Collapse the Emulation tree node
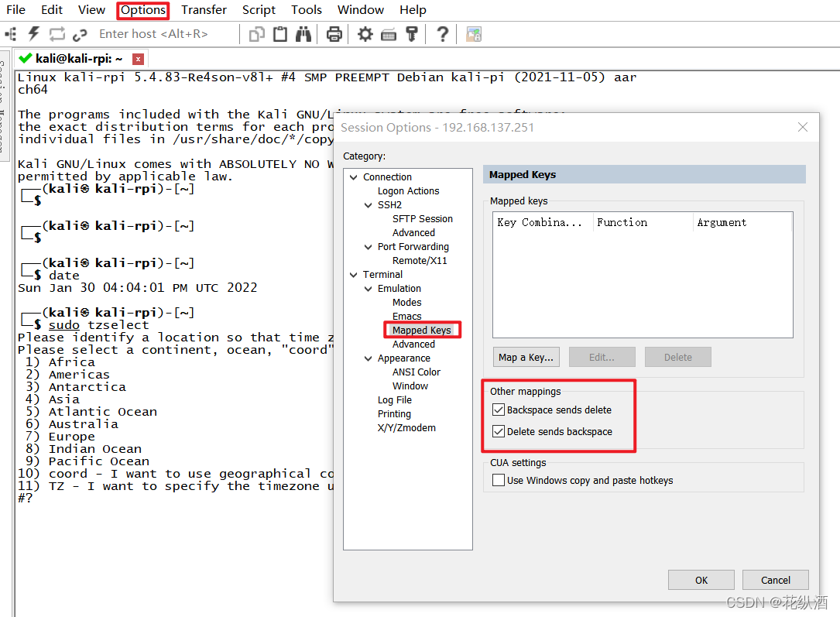 pos(368,289)
